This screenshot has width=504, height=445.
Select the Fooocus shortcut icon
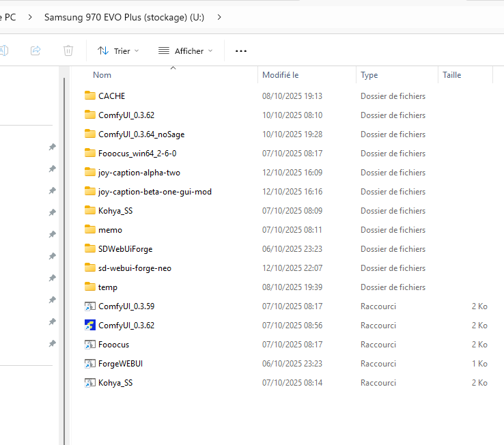pos(89,345)
